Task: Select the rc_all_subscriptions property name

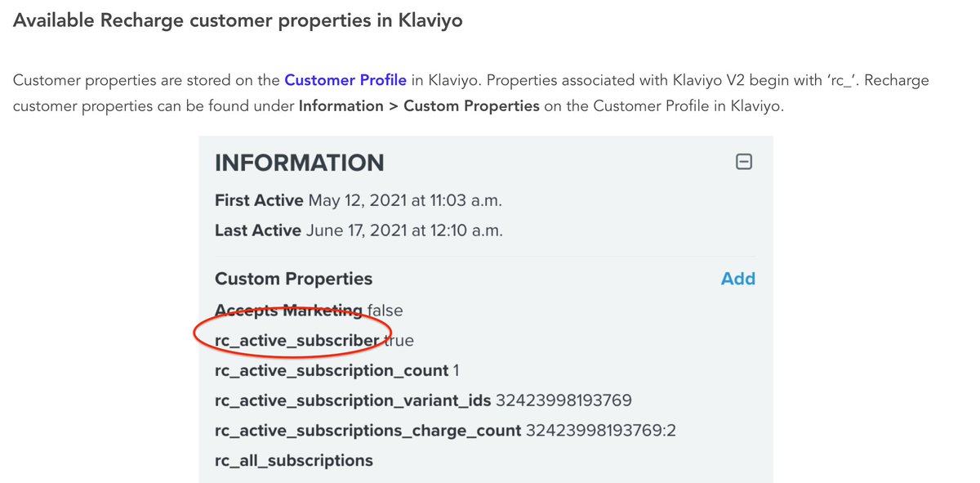Action: [x=294, y=461]
